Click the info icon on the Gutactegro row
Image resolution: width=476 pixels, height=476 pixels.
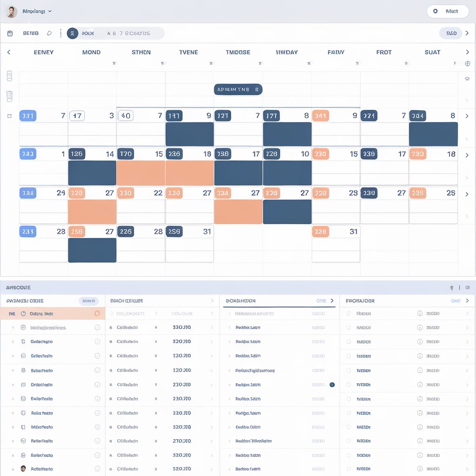click(97, 342)
